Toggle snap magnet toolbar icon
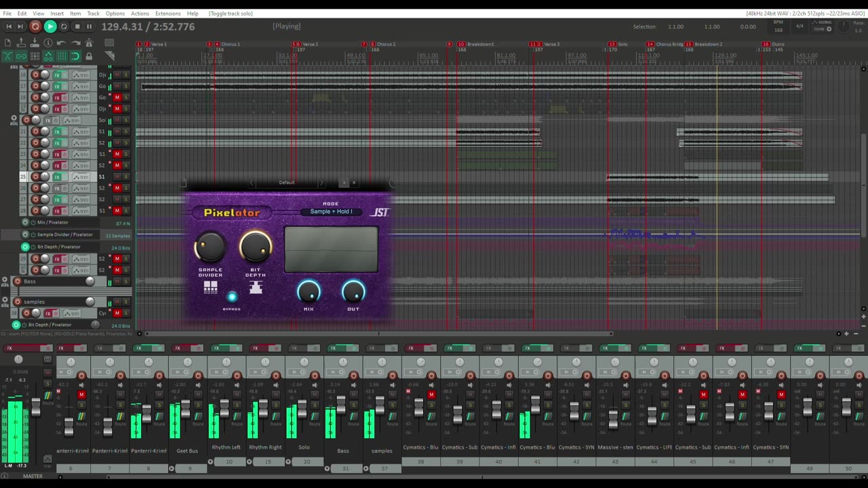Image resolution: width=868 pixels, height=488 pixels. pos(75,56)
